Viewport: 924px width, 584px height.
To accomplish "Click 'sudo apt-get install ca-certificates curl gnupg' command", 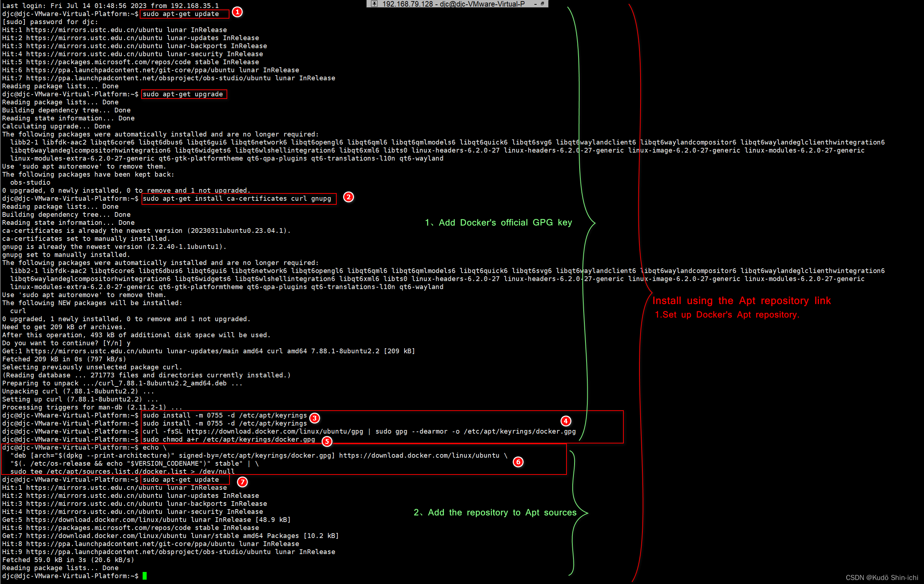I will click(237, 199).
